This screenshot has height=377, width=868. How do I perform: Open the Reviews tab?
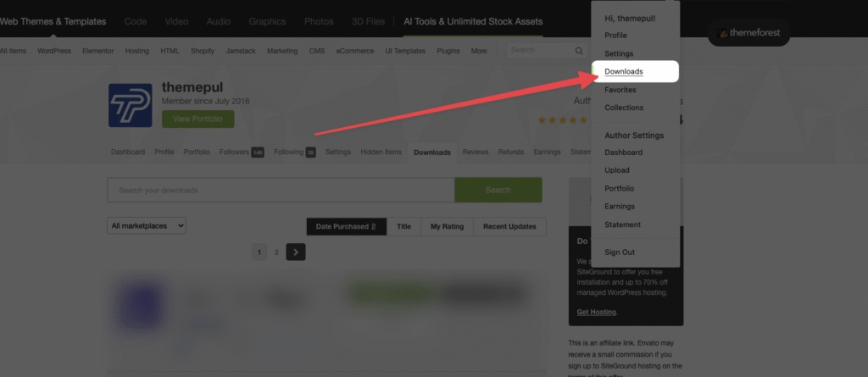(x=476, y=152)
